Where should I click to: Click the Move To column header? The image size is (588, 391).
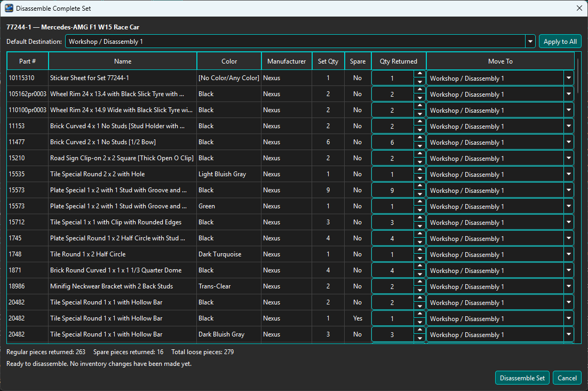pos(500,61)
